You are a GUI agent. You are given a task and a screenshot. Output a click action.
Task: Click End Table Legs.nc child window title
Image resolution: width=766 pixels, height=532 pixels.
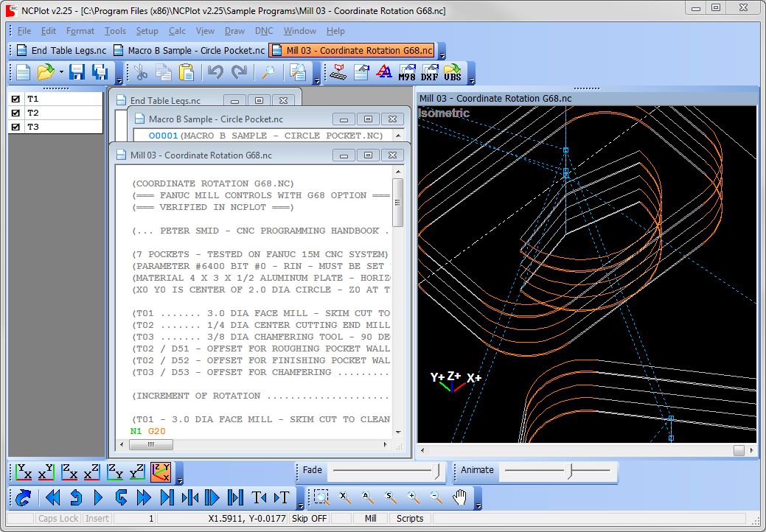coord(165,100)
